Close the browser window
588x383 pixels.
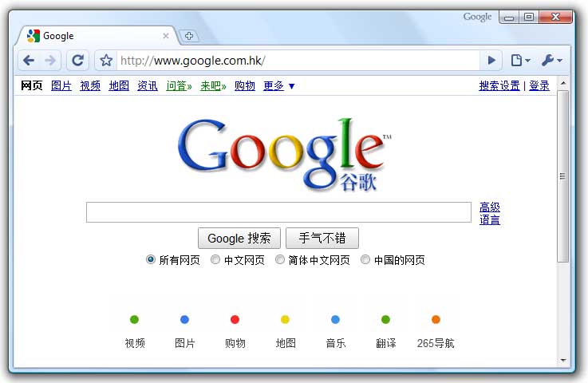[x=556, y=18]
